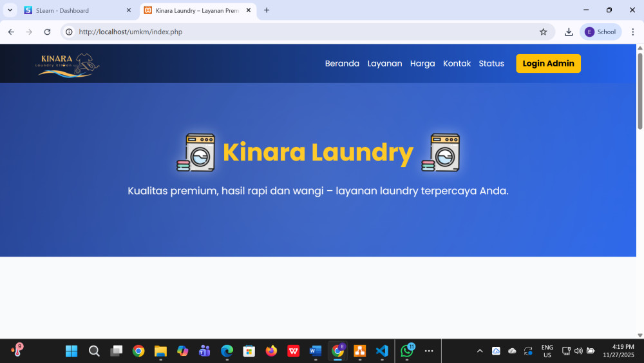View site information icon in address bar

pos(70,32)
